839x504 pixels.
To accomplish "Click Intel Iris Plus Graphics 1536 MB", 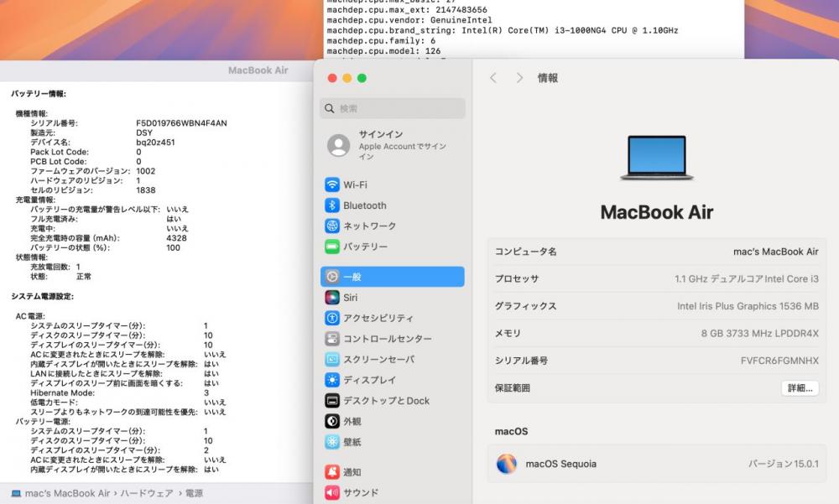I will [748, 306].
